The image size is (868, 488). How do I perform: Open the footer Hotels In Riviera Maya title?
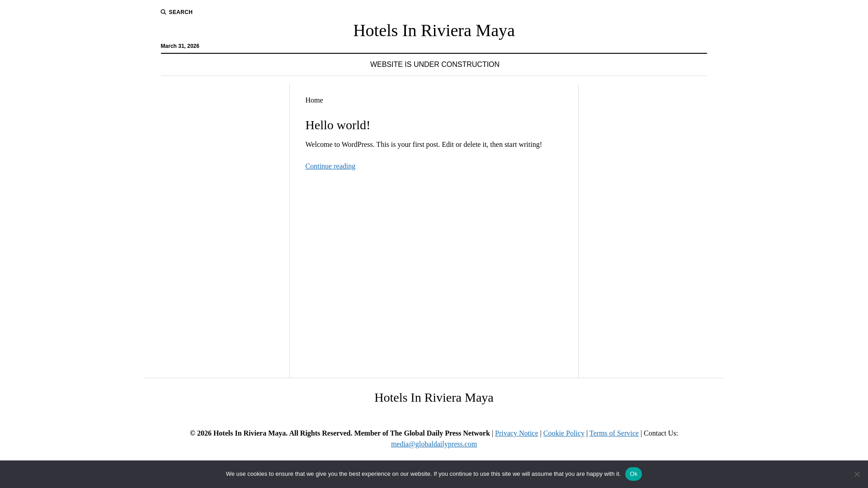tap(434, 398)
